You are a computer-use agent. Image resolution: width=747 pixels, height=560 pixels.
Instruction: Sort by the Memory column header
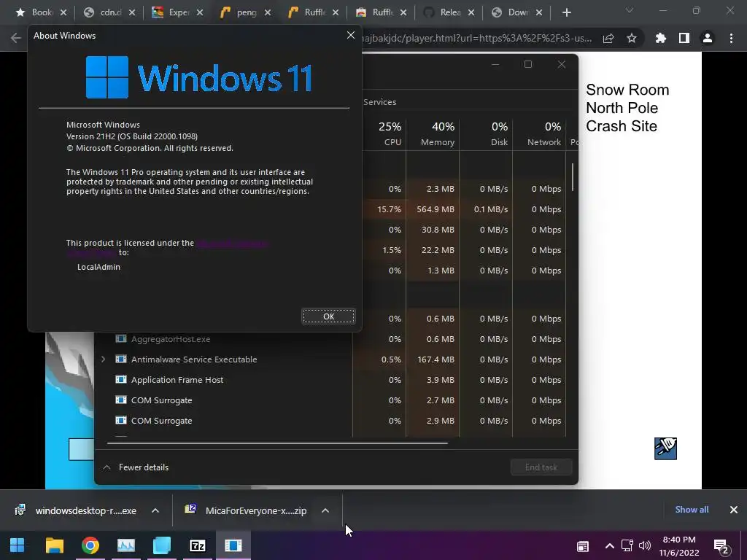tap(433, 133)
